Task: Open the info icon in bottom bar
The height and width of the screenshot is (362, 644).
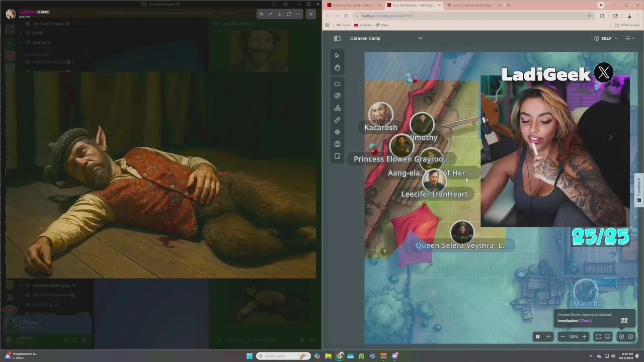Action: coord(630,337)
